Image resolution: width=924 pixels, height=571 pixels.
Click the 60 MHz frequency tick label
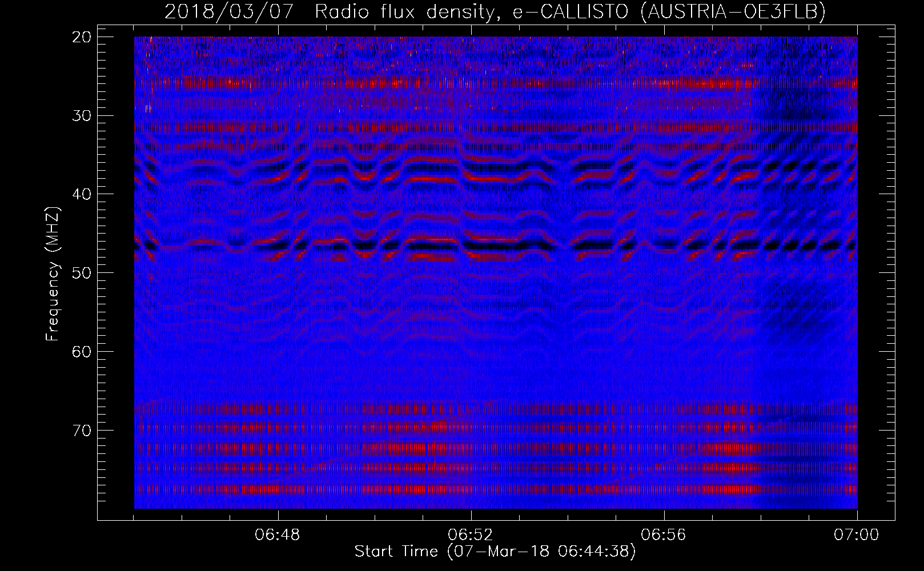point(82,351)
